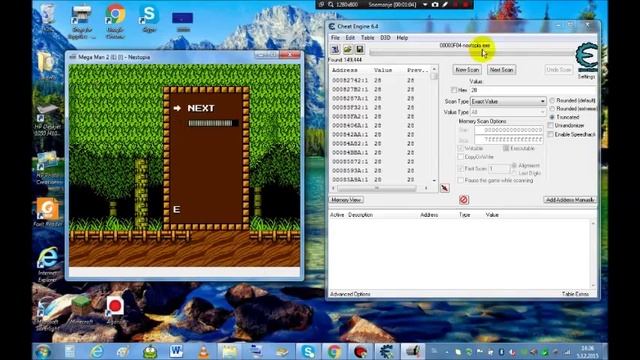Click the Start address field
The image size is (640, 360).
509,130
